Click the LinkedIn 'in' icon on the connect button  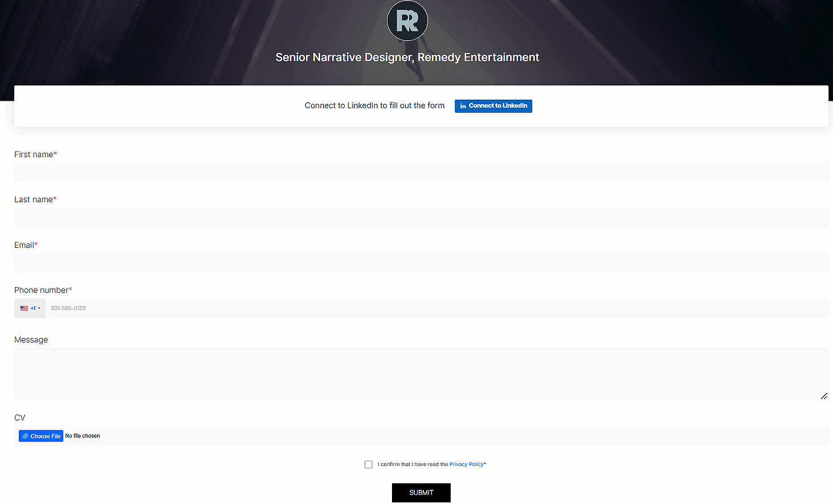pos(463,106)
